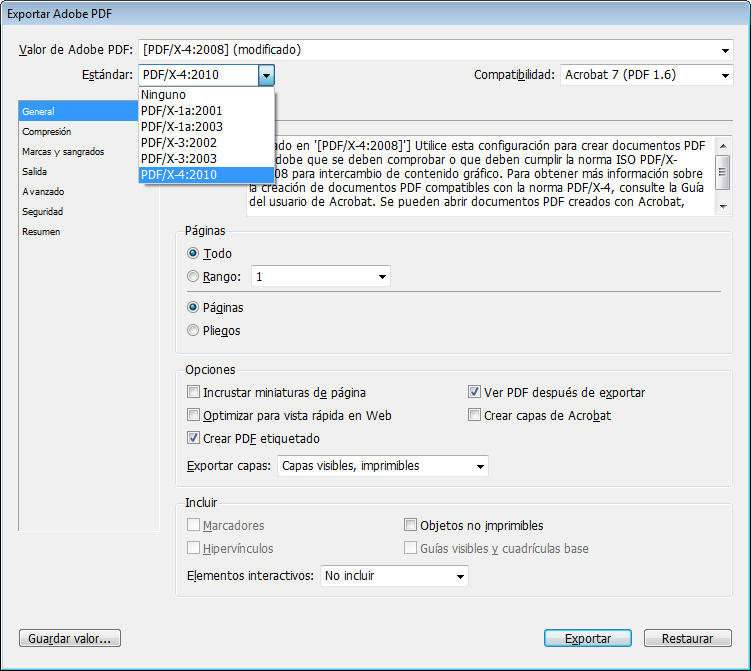Click the description scrollbar thumb
Viewport: 751px width, 671px height.
tap(723, 171)
